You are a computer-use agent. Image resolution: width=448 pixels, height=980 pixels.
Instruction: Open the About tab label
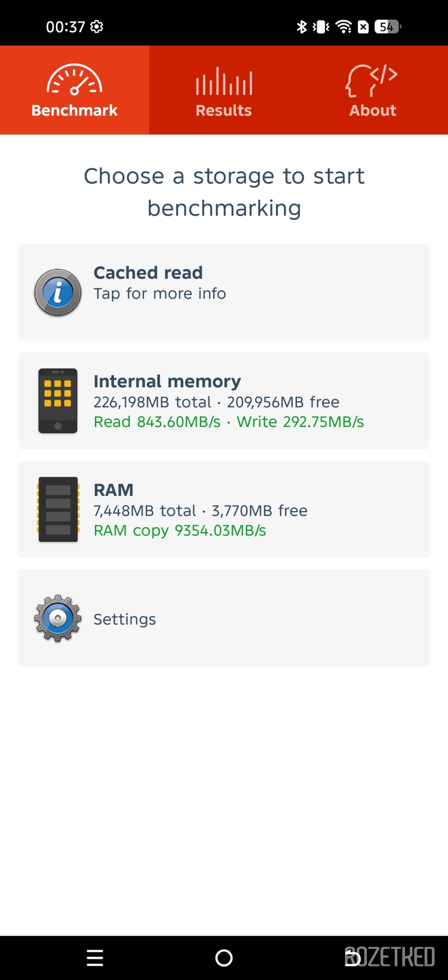(373, 111)
